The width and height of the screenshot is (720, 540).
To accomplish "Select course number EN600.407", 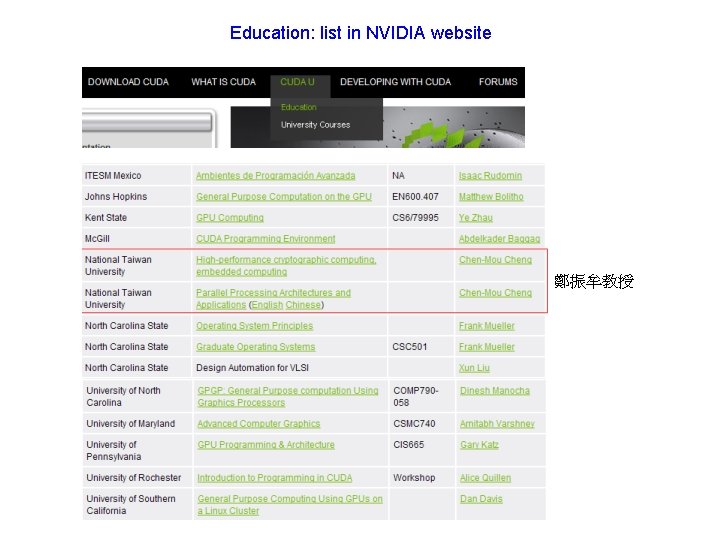I will click(415, 197).
